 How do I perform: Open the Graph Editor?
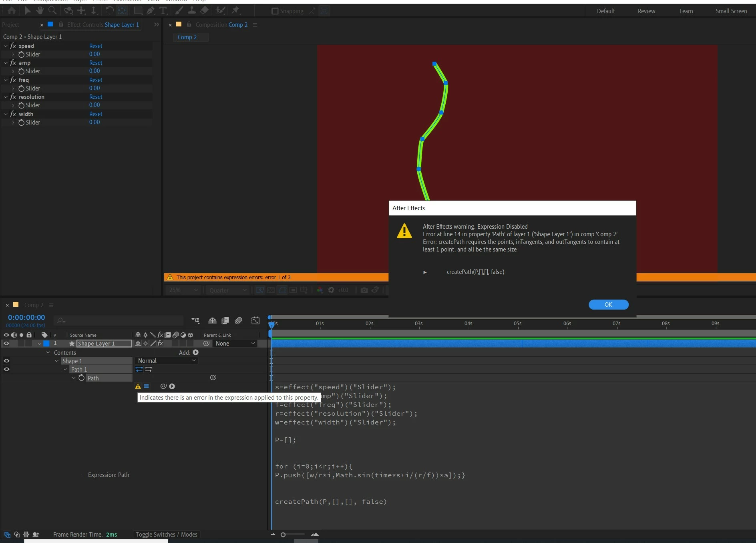pos(255,320)
